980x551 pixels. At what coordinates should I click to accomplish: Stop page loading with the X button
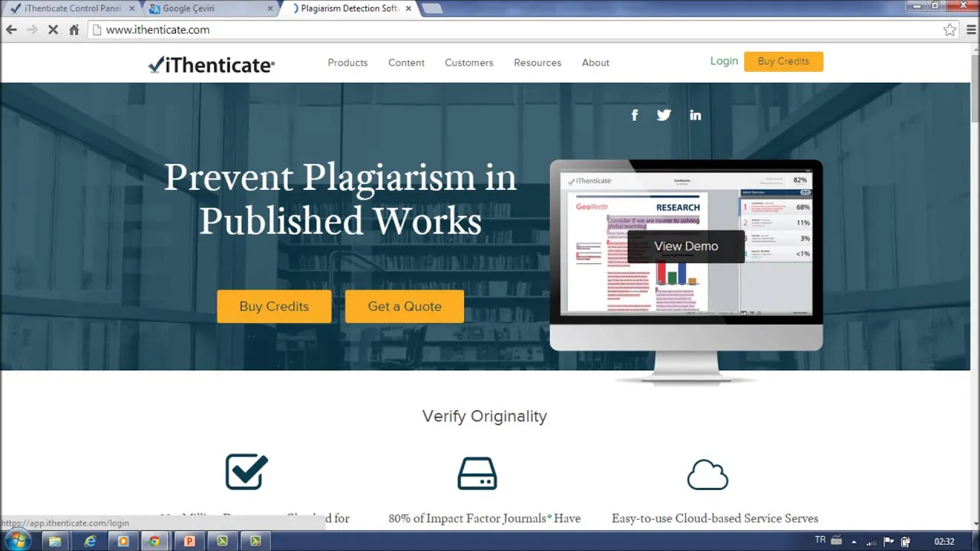coord(53,30)
